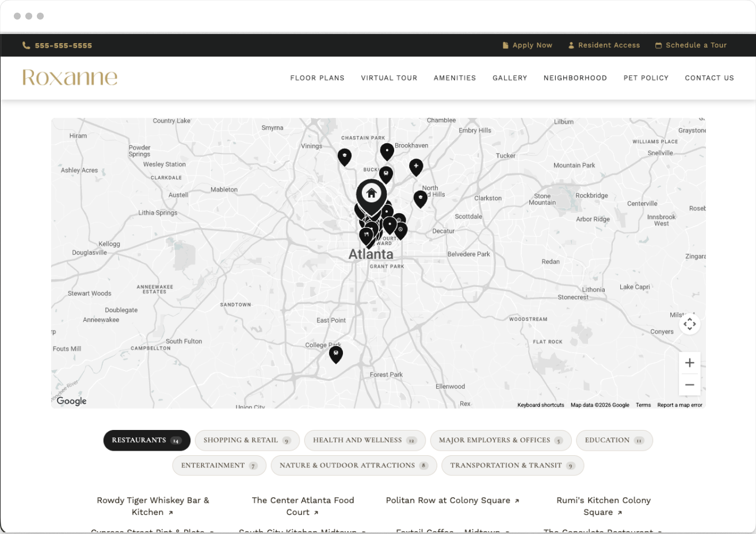Screen dimensions: 756x534
Task: Open The Center Atlanta Food Court link
Action: [x=303, y=506]
